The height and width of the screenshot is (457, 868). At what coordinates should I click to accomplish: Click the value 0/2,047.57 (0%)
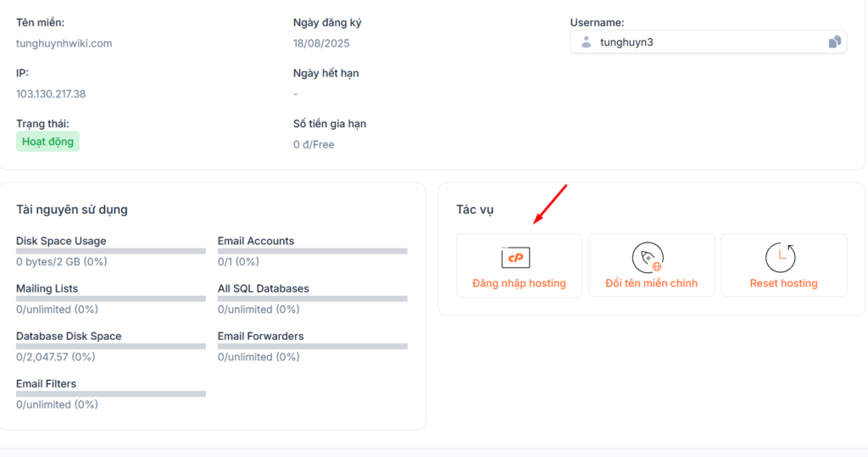pos(55,357)
